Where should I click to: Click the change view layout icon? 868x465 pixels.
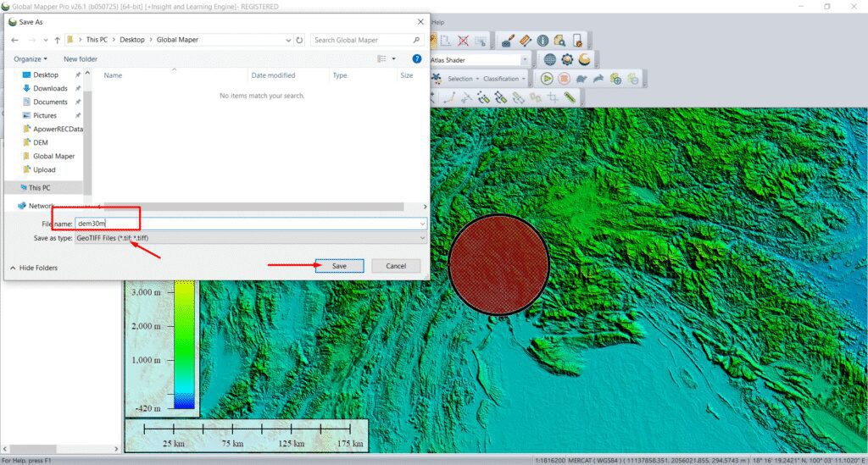pyautogui.click(x=382, y=58)
